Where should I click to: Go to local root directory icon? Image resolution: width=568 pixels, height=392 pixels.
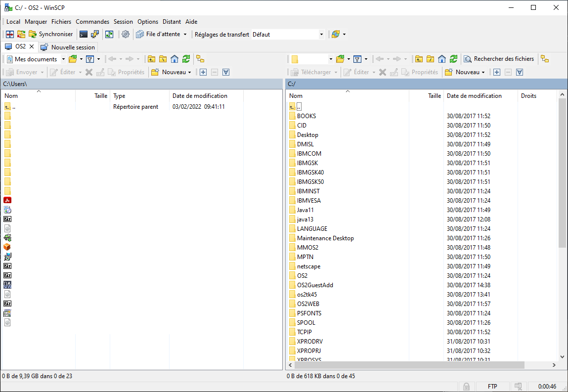point(163,59)
